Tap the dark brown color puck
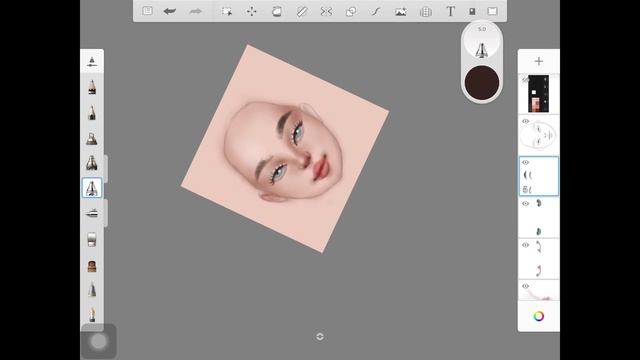Viewport: 640px width, 360px height. tap(482, 82)
